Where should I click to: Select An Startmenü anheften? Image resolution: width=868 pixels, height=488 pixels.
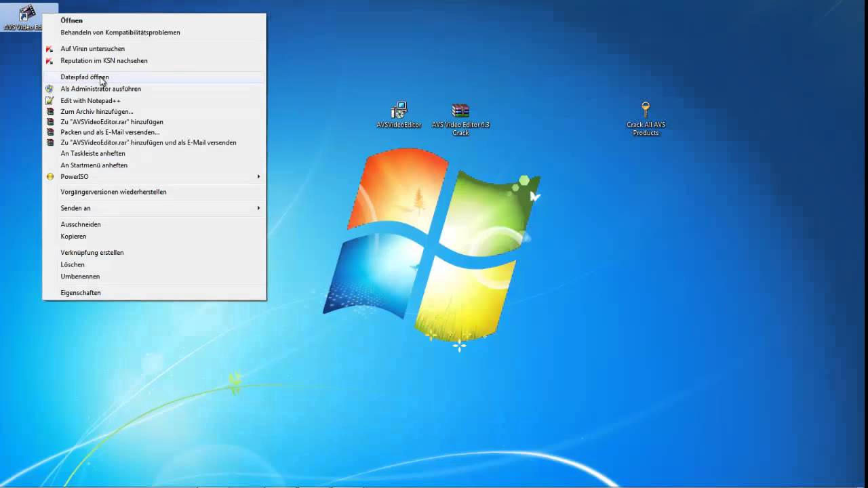click(154, 165)
